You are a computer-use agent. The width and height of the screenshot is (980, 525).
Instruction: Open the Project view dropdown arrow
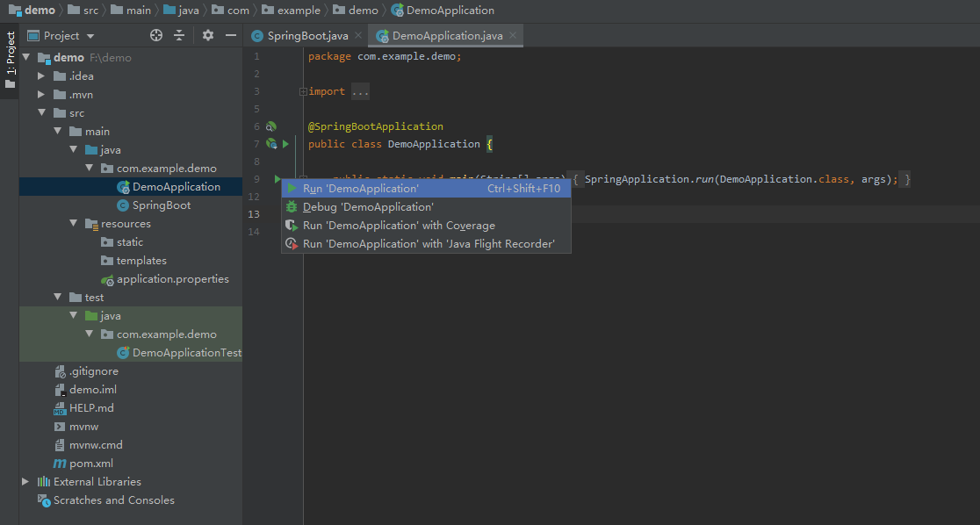[x=90, y=36]
